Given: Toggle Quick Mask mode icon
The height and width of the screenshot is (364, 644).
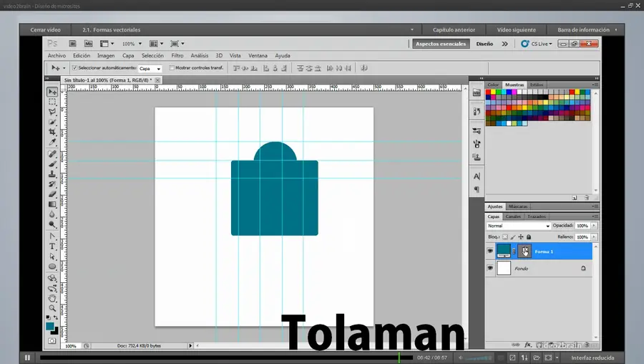Looking at the screenshot, I should (x=52, y=340).
